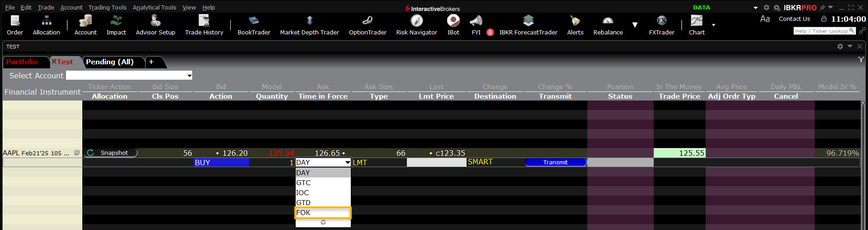Click the Contact Us link

click(x=794, y=19)
